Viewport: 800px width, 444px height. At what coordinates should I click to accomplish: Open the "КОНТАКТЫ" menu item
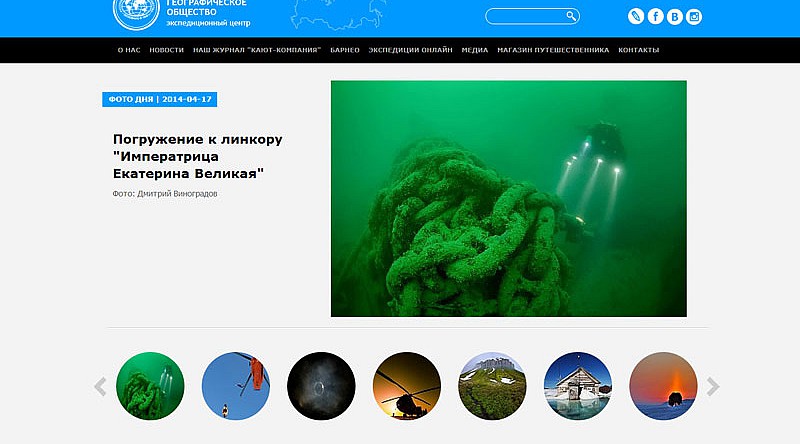638,50
